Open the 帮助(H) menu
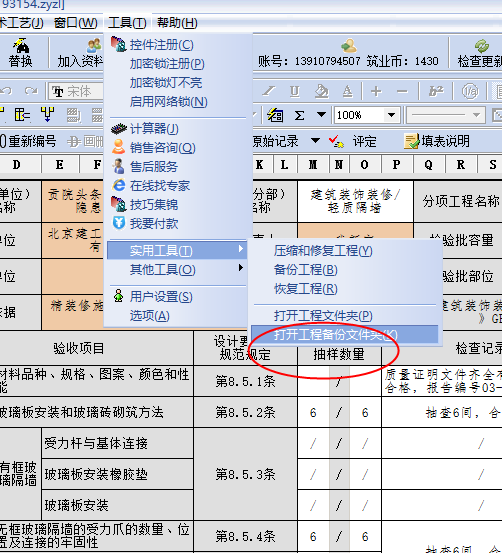This screenshot has height=553, width=502. tap(177, 23)
